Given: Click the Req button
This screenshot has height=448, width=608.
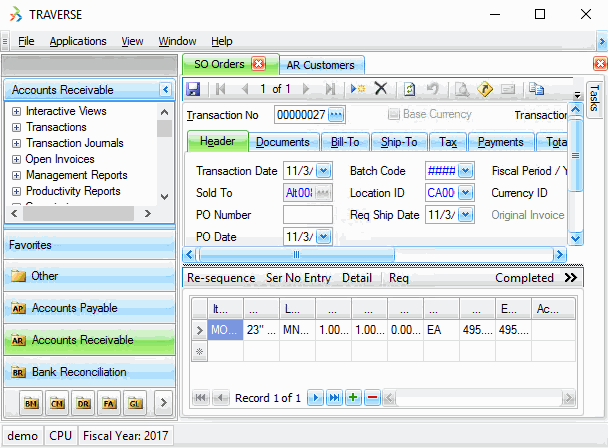Looking at the screenshot, I should coord(399,278).
